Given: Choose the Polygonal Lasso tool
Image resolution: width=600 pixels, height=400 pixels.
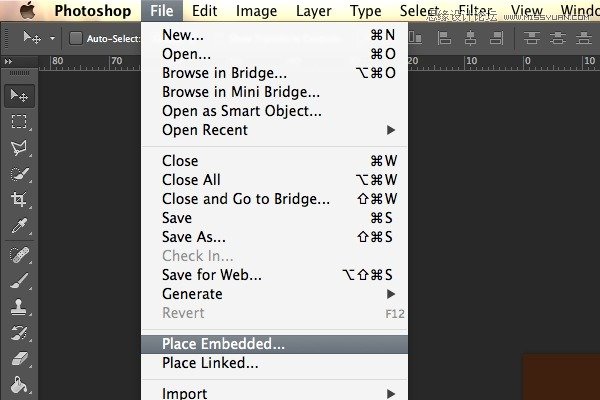Looking at the screenshot, I should point(19,148).
